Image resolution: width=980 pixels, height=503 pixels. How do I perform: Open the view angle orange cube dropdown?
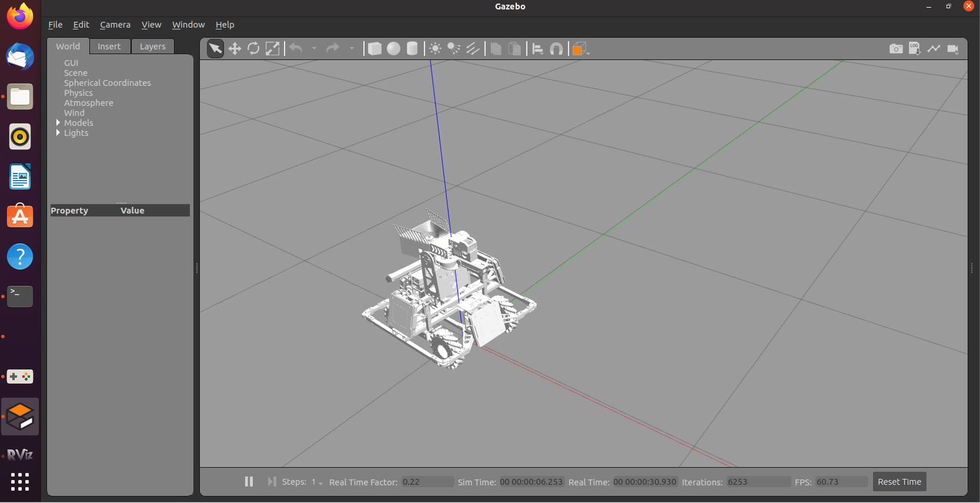(x=580, y=49)
